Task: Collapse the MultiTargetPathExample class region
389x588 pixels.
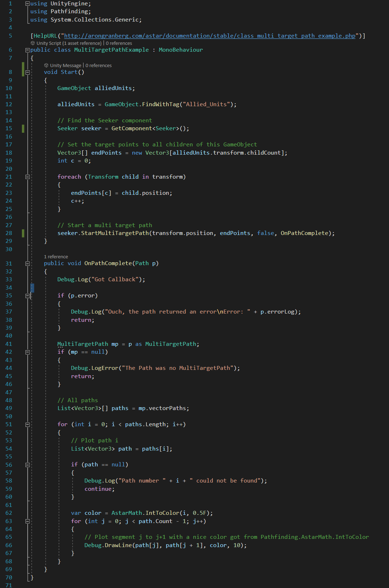Action: click(x=28, y=50)
